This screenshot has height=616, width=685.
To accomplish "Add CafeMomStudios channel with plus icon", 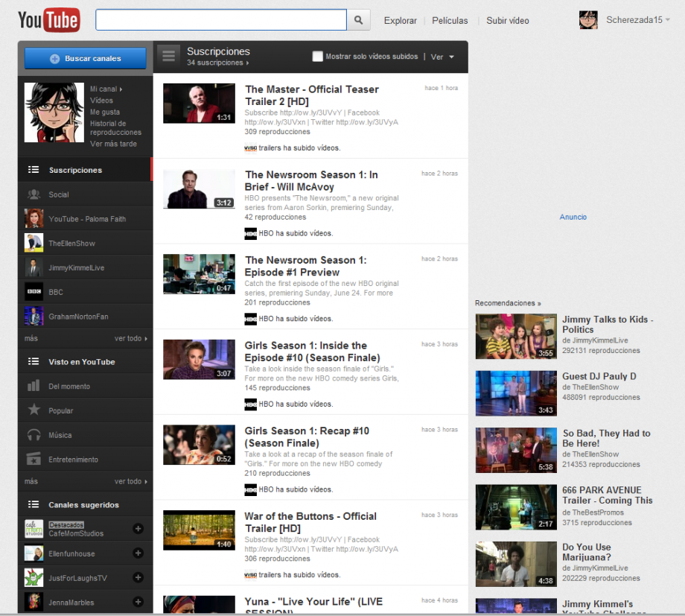I will [x=138, y=529].
